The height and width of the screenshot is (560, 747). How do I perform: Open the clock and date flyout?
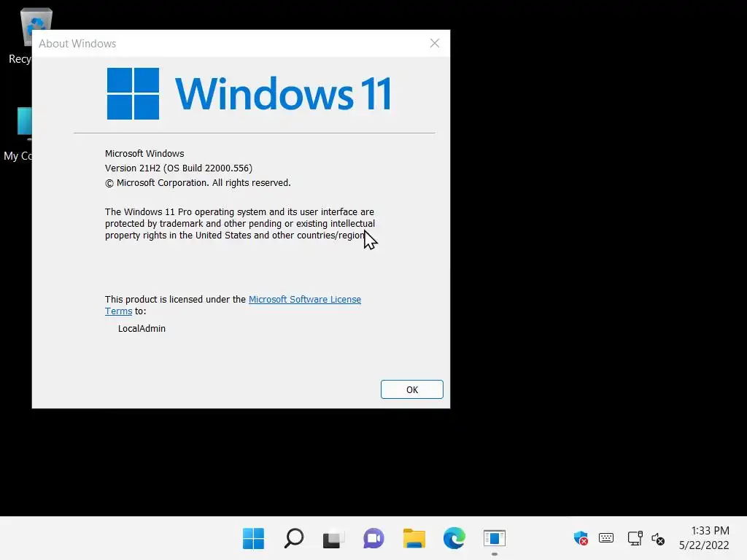pyautogui.click(x=704, y=538)
